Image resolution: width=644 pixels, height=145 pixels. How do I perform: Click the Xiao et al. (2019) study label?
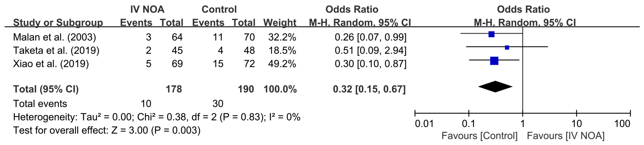tap(51, 64)
